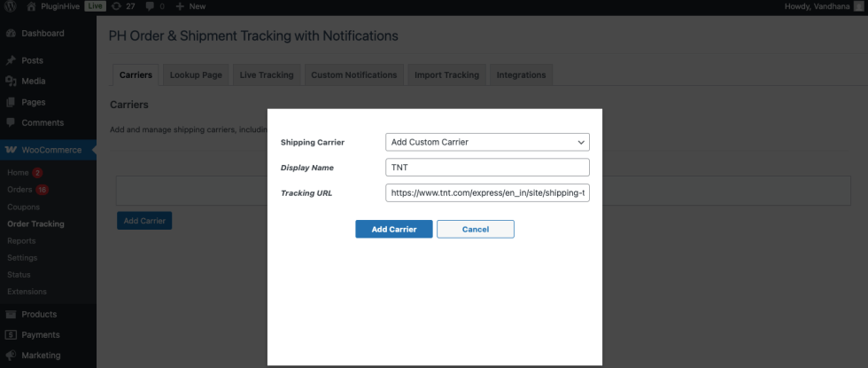Click the Display Name text field
The height and width of the screenshot is (368, 868).
(x=487, y=168)
